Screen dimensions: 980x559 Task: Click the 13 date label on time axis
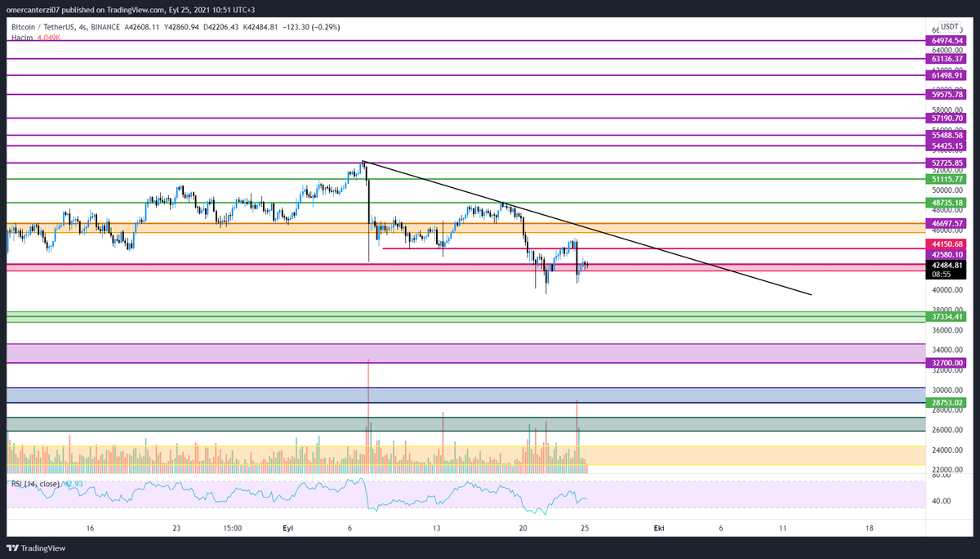click(x=436, y=529)
